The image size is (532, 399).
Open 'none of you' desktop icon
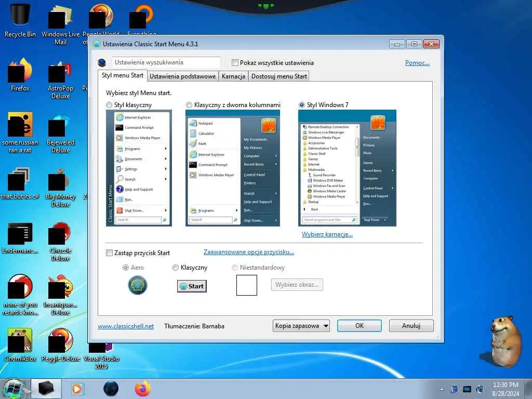point(20,295)
